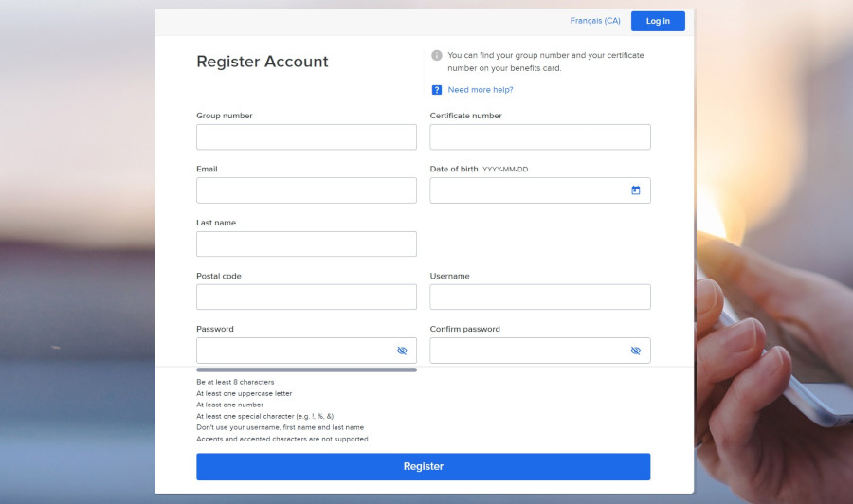Select the Username field
Image resolution: width=853 pixels, height=504 pixels.
[x=539, y=297]
